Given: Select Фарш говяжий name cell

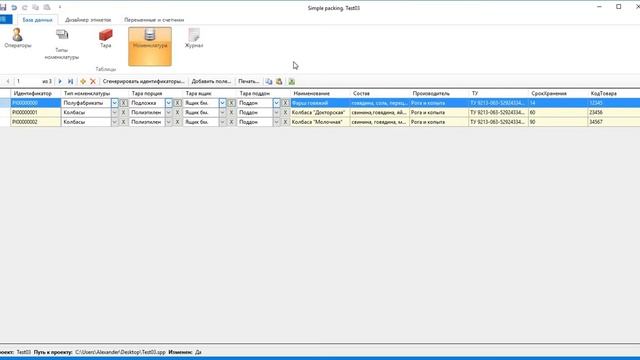Looking at the screenshot, I should [320, 103].
